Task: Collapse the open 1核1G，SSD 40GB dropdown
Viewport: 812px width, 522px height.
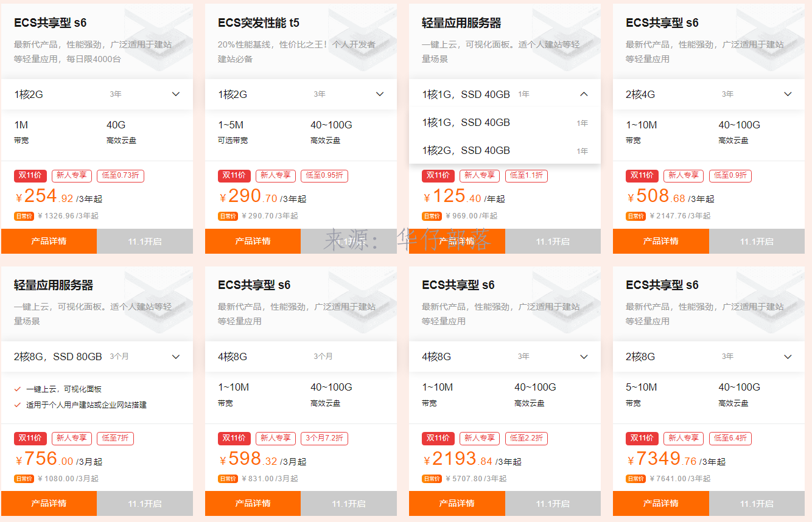Action: (505, 94)
